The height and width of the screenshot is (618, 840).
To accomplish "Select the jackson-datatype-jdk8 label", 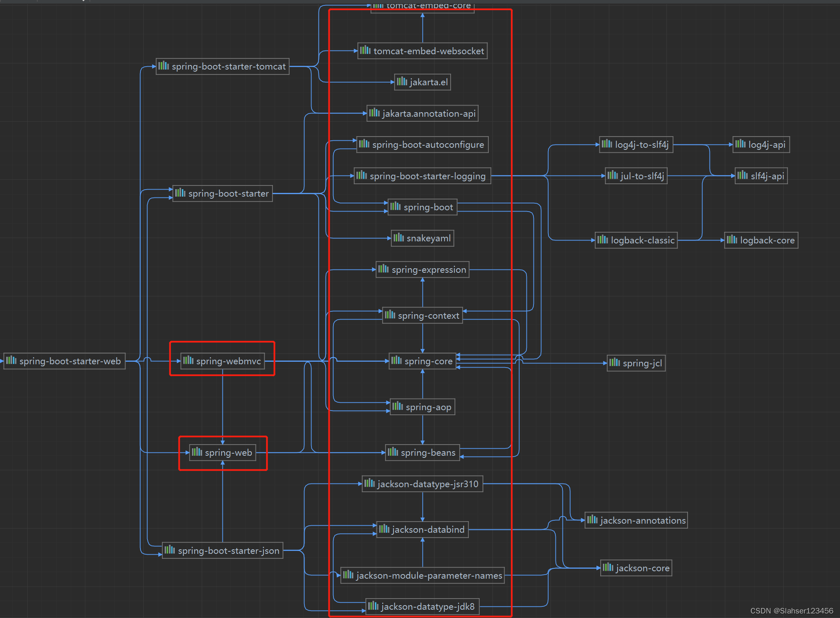I will coord(428,607).
